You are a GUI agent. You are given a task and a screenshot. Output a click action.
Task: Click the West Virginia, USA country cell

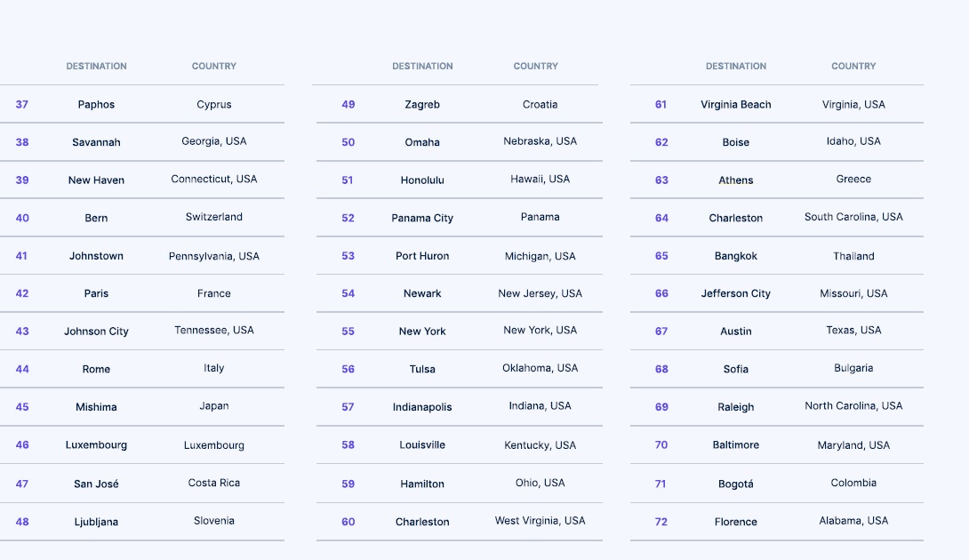pyautogui.click(x=541, y=520)
